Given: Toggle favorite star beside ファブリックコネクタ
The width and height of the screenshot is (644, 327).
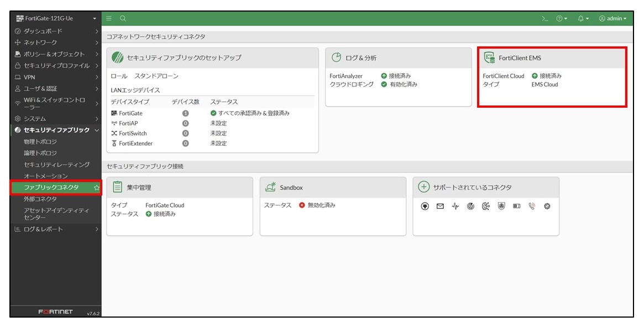Looking at the screenshot, I should (x=97, y=187).
